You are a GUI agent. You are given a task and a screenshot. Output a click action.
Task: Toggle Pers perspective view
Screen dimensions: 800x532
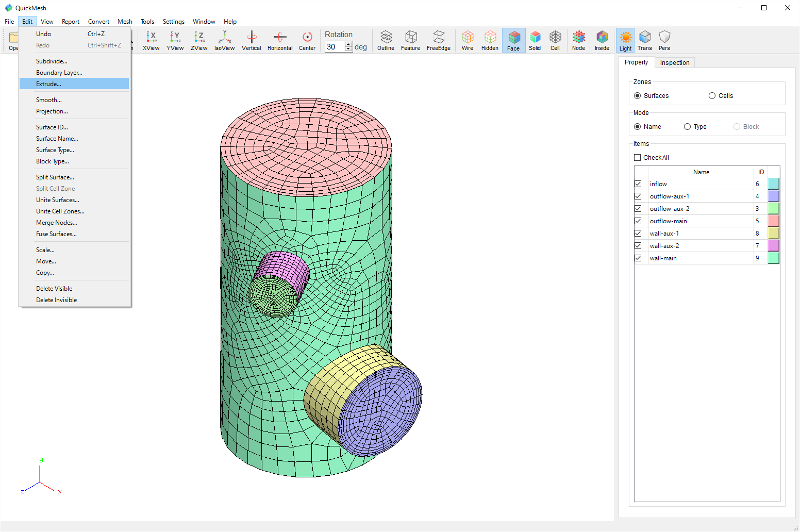tap(664, 40)
